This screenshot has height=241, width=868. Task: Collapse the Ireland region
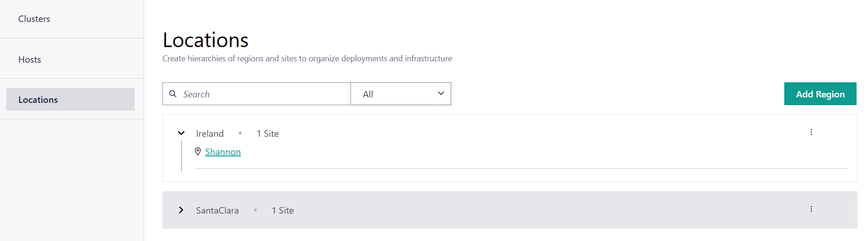coord(181,133)
